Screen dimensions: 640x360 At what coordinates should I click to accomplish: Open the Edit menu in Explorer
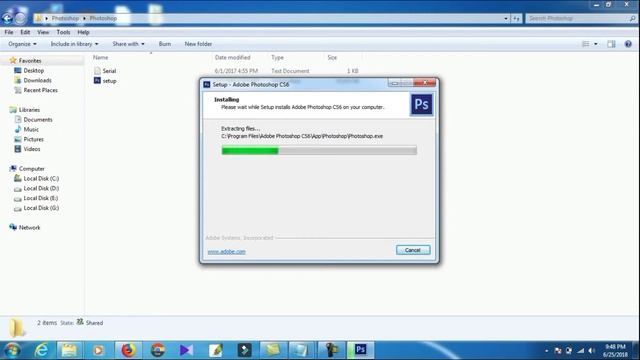tap(25, 32)
